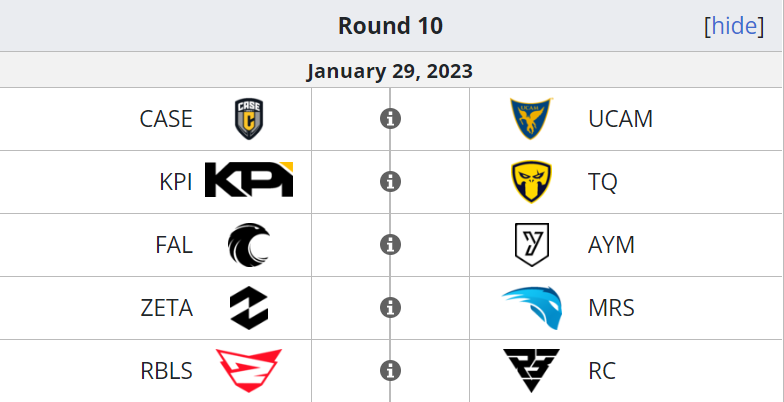The width and height of the screenshot is (784, 402).
Task: Click the FAL falcon logo
Action: [249, 244]
